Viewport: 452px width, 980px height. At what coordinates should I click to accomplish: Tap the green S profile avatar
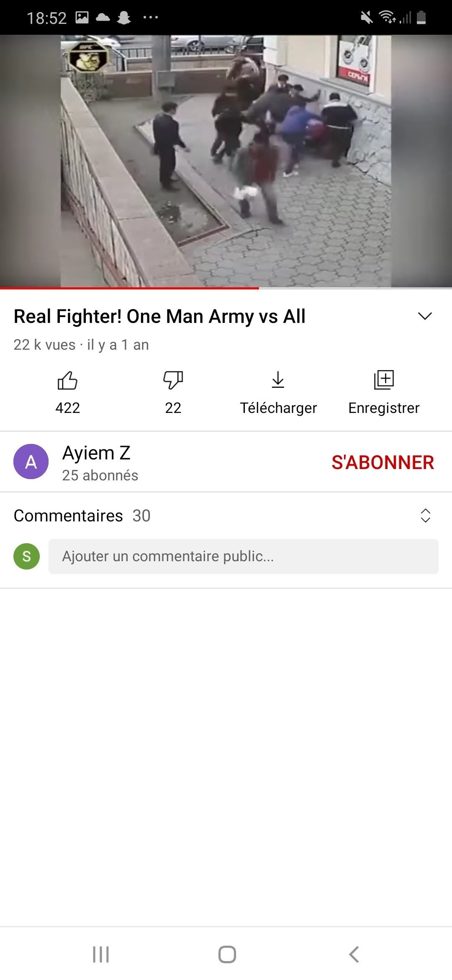27,556
